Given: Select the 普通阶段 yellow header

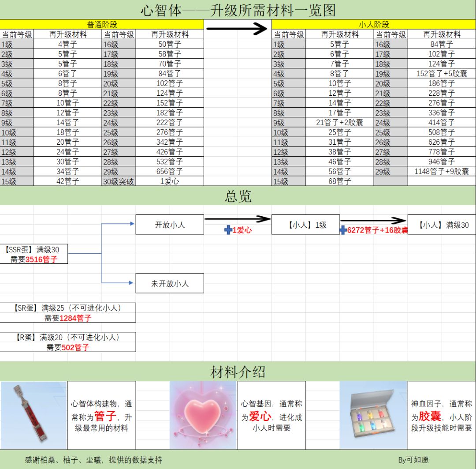Looking at the screenshot, I should coord(102,24).
